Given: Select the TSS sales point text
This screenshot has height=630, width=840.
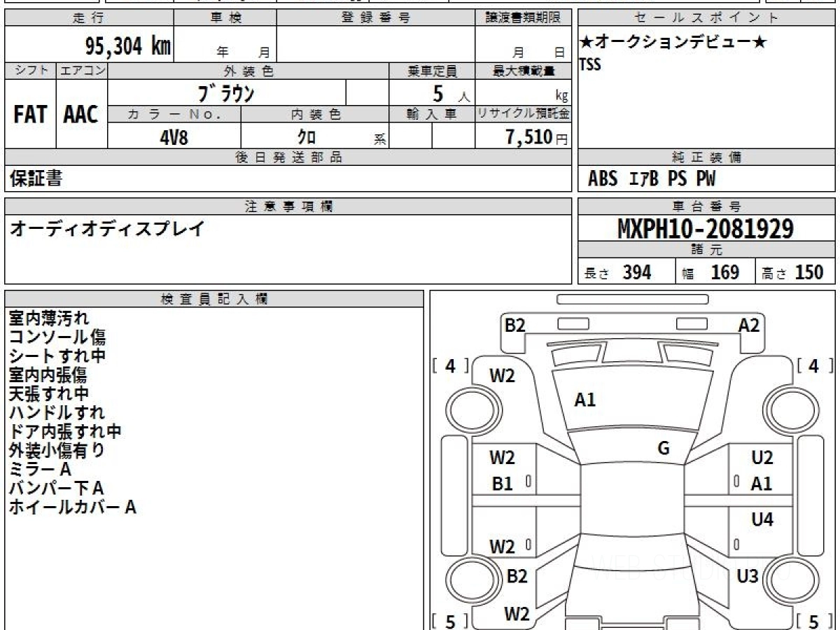Looking at the screenshot, I should tap(590, 64).
